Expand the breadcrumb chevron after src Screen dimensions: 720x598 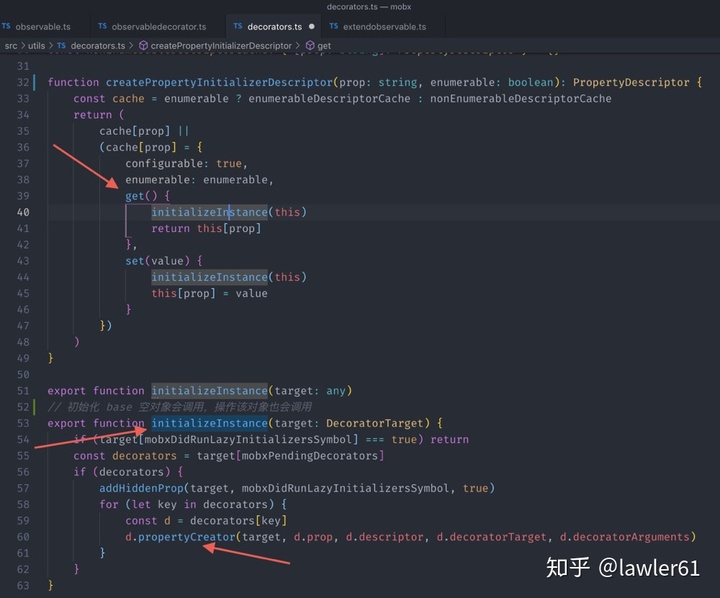pyautogui.click(x=23, y=45)
